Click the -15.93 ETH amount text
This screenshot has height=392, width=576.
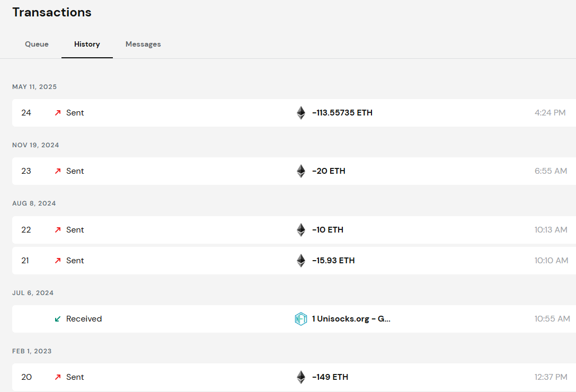(x=333, y=261)
